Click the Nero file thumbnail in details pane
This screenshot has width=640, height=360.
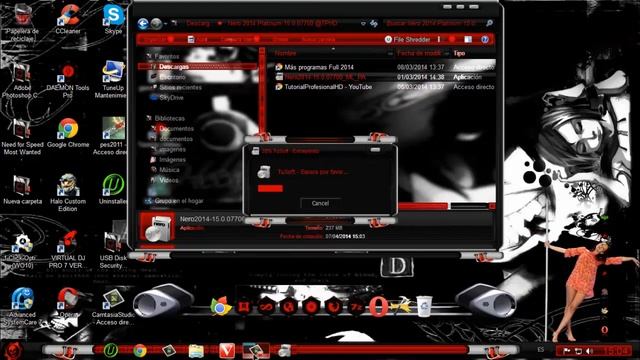(157, 228)
